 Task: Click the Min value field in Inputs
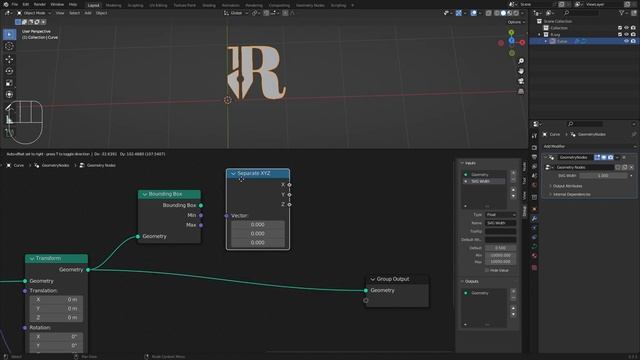click(500, 255)
